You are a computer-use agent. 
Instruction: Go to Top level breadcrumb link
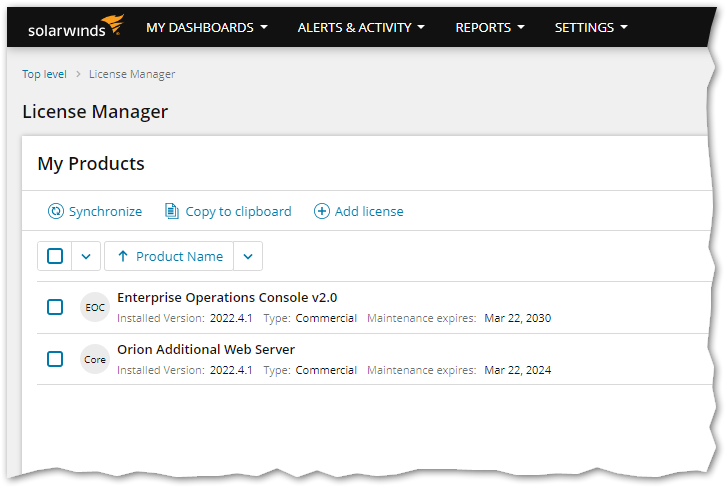[x=45, y=74]
